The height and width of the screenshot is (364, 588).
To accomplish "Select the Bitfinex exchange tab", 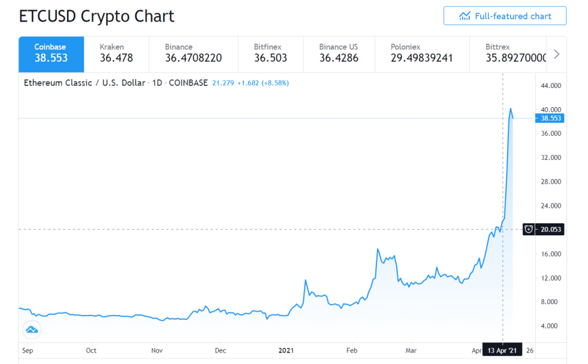I will [x=271, y=54].
